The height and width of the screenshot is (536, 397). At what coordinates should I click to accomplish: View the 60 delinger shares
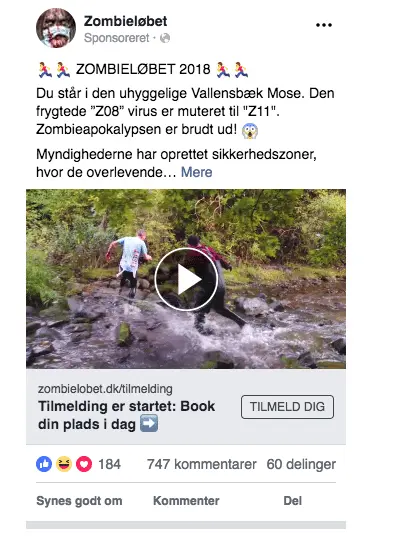point(301,464)
